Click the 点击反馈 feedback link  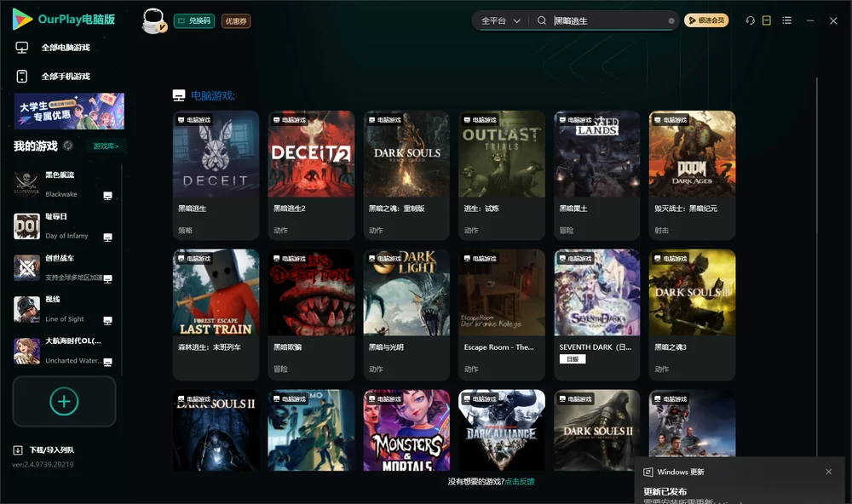(x=520, y=481)
